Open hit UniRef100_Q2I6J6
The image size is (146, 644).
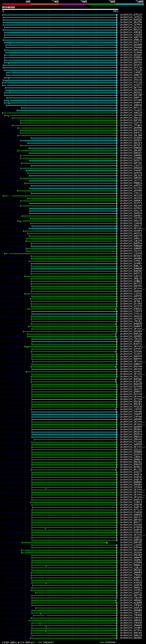click(x=131, y=27)
